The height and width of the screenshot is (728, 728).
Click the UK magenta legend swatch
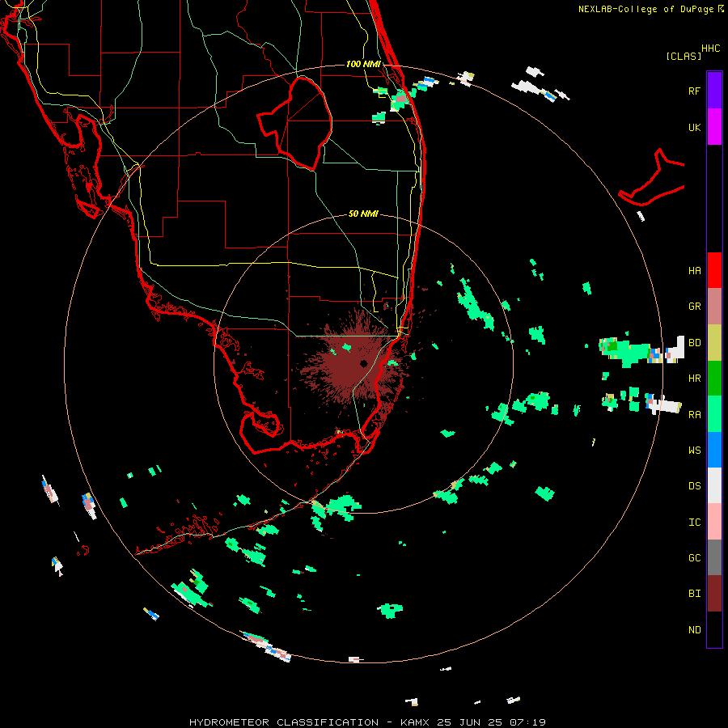click(714, 127)
